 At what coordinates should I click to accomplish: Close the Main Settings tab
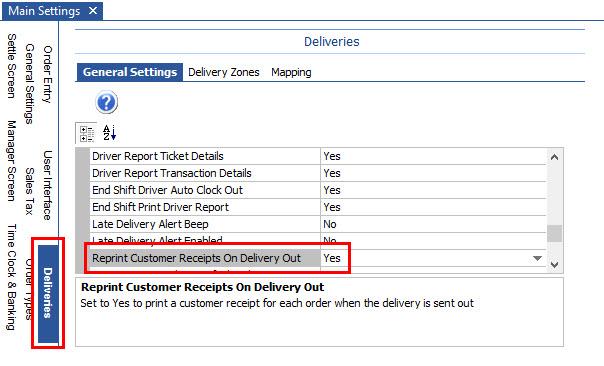(x=93, y=10)
